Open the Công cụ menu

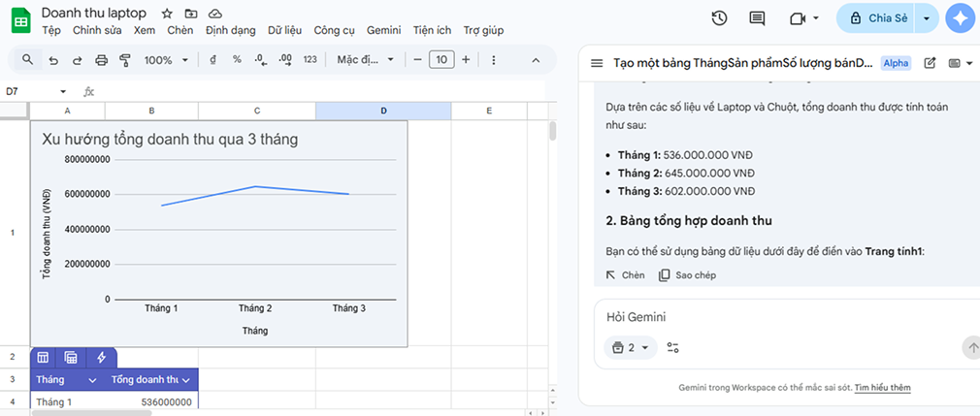click(x=335, y=30)
